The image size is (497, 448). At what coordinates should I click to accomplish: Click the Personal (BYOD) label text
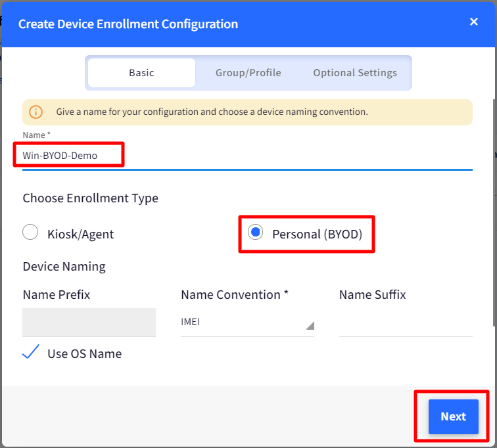tap(318, 235)
